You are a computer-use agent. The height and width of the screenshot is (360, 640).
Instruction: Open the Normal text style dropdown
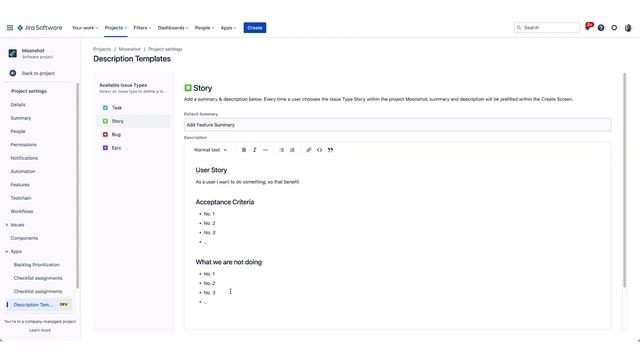pos(210,150)
